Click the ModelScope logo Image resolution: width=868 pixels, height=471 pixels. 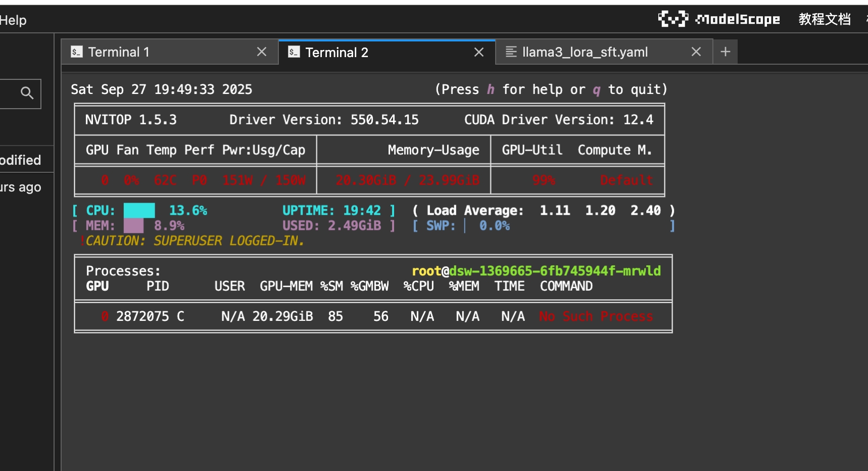719,19
